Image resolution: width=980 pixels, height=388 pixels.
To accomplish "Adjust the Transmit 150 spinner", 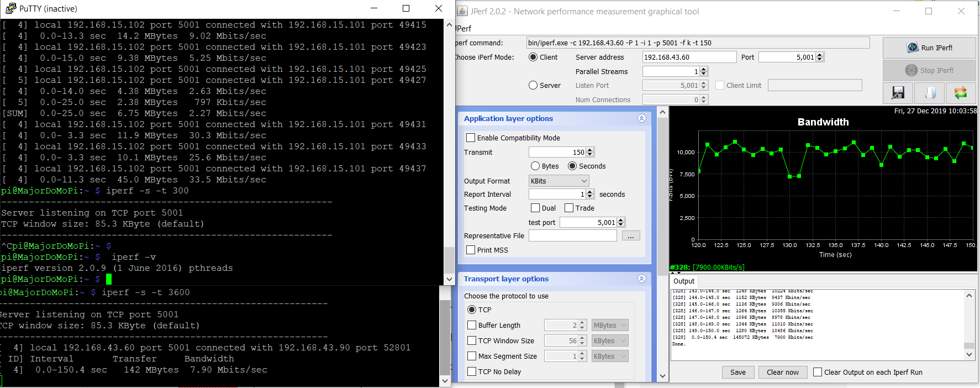I will click(x=590, y=152).
